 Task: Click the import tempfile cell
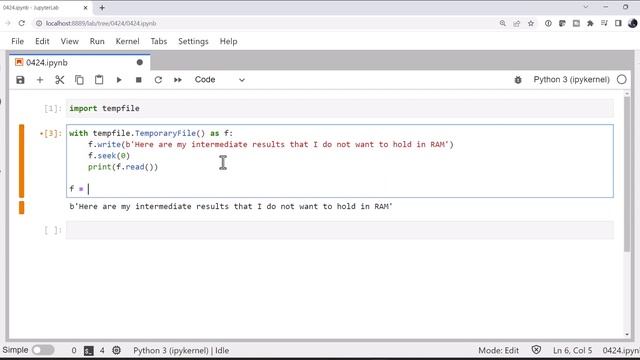(340, 108)
